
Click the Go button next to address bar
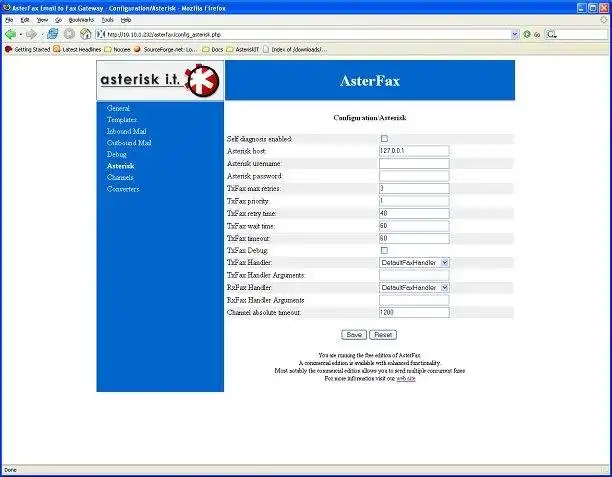(x=532, y=34)
